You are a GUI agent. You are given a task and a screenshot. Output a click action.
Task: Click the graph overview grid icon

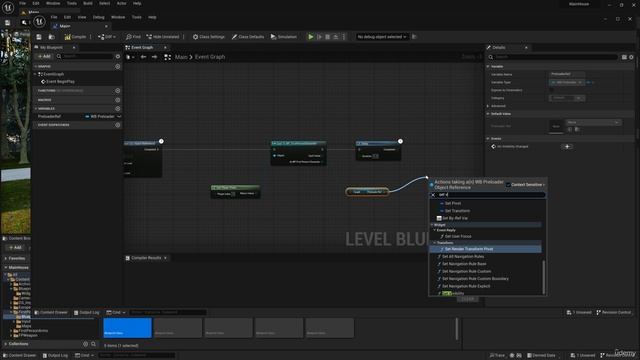pyautogui.click(x=167, y=57)
